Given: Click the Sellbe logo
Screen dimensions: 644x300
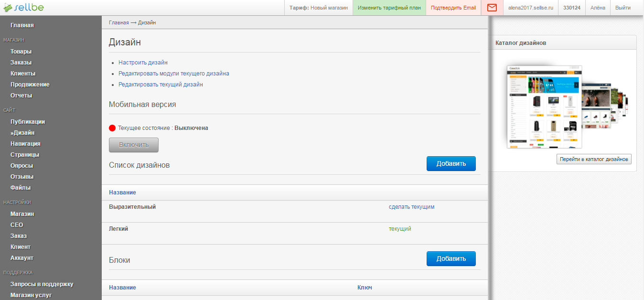Looking at the screenshot, I should pos(24,8).
